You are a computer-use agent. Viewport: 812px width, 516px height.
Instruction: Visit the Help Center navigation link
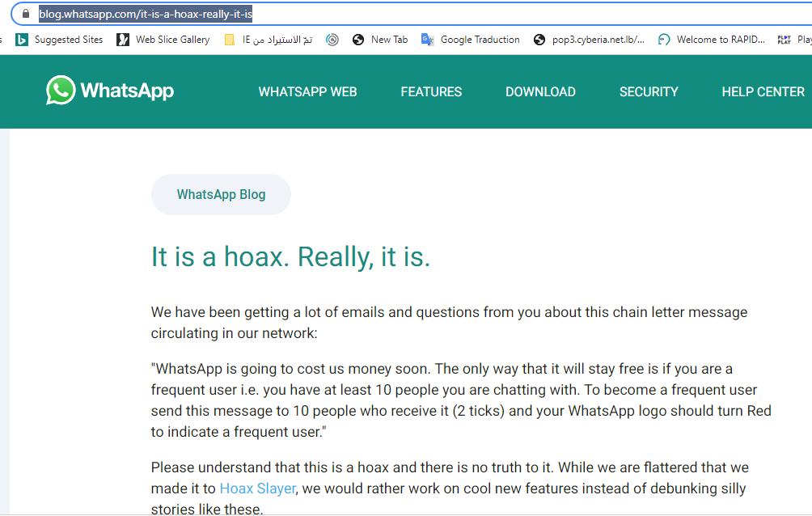763,92
